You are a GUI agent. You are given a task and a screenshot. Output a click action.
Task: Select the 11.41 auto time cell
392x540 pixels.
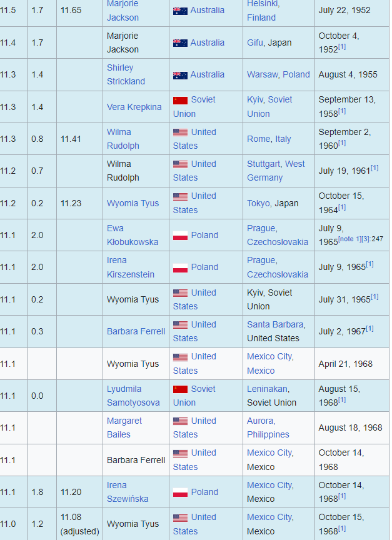click(79, 139)
